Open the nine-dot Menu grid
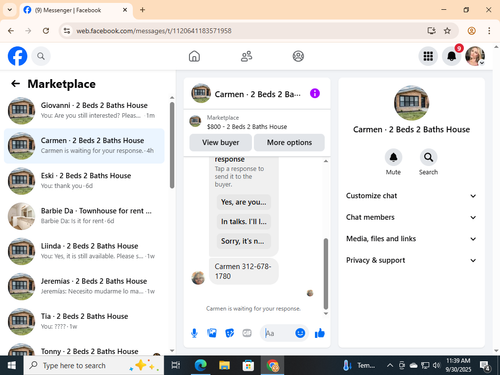500x375 pixels. pyautogui.click(x=428, y=56)
